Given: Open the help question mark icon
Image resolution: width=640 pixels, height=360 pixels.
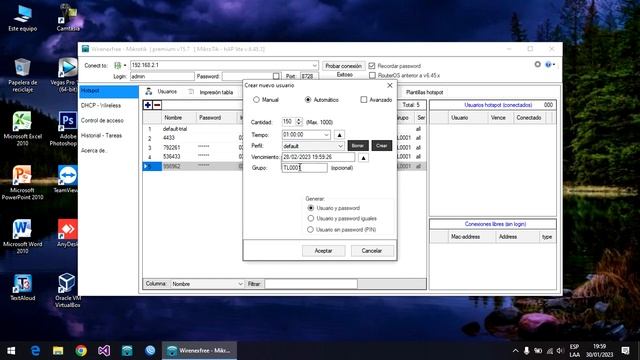Looking at the screenshot, I should pos(548,64).
